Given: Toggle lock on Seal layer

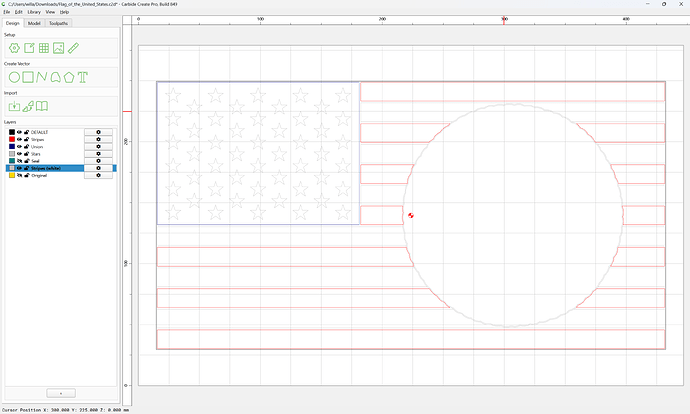Looking at the screenshot, I should point(26,161).
